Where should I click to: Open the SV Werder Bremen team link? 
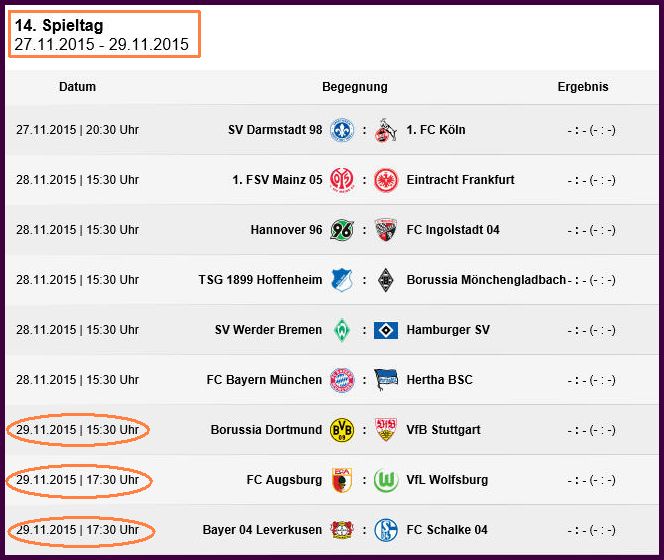coord(268,330)
